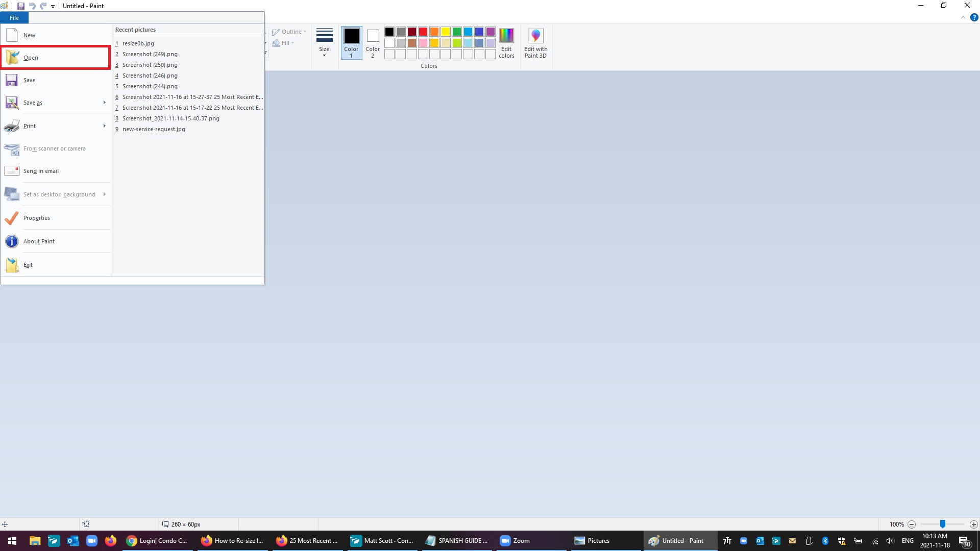Choose About Paint from the File menu
This screenshot has height=551, width=980.
(x=56, y=241)
